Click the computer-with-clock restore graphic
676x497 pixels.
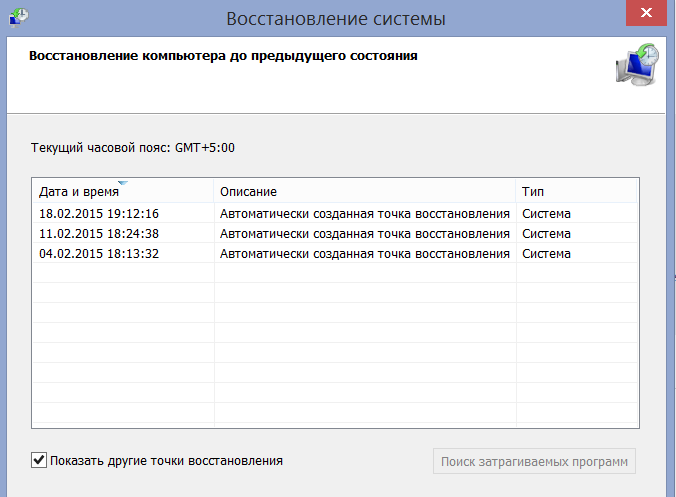638,64
